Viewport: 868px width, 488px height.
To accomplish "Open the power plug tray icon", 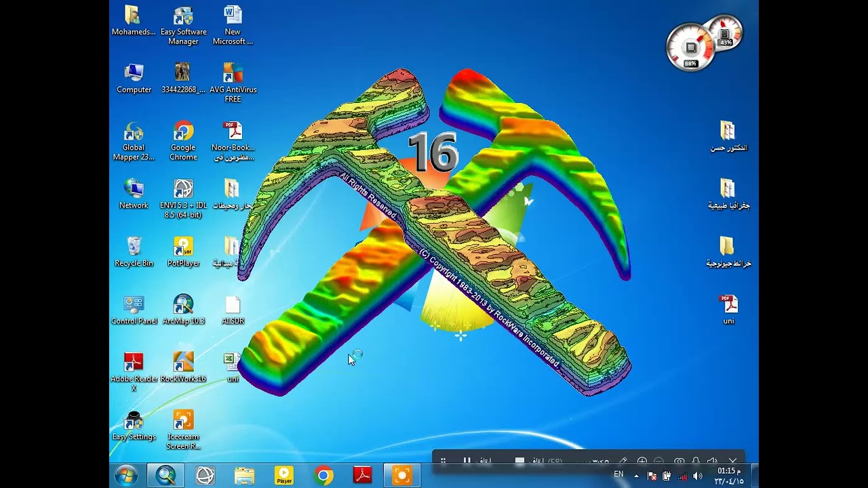I will click(x=667, y=476).
